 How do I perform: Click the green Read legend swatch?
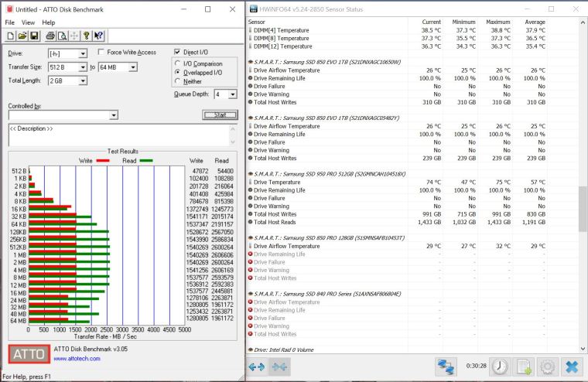146,160
